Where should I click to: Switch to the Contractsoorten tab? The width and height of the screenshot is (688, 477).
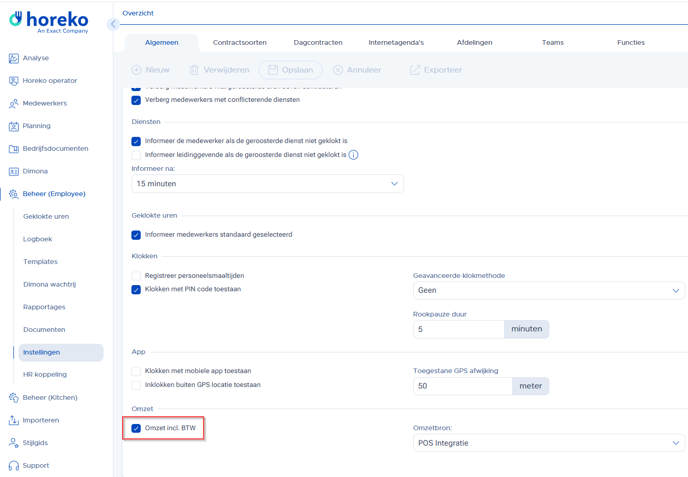240,43
